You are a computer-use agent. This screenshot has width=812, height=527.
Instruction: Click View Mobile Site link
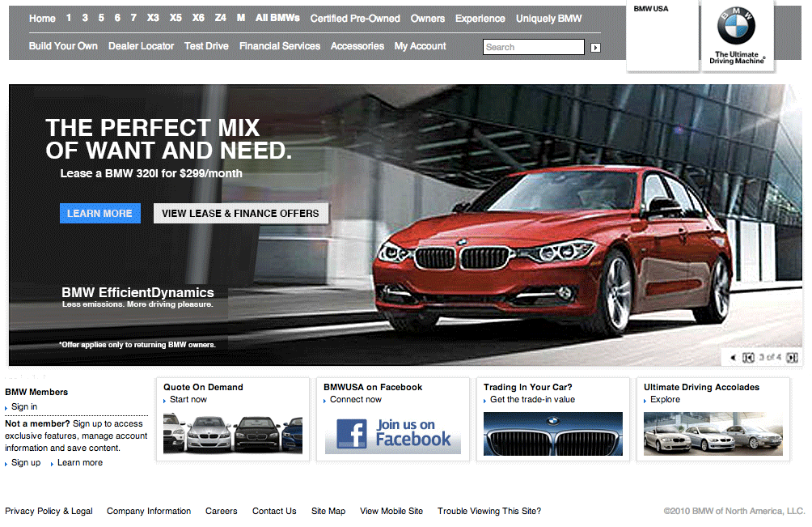[x=391, y=511]
